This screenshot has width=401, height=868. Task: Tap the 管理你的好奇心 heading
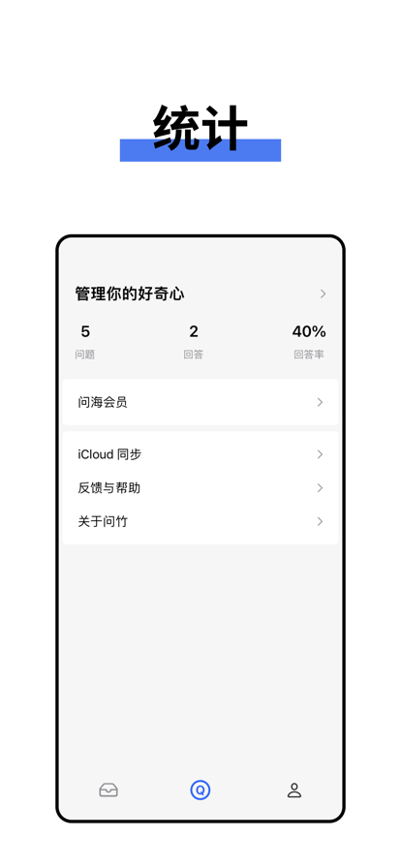(130, 294)
